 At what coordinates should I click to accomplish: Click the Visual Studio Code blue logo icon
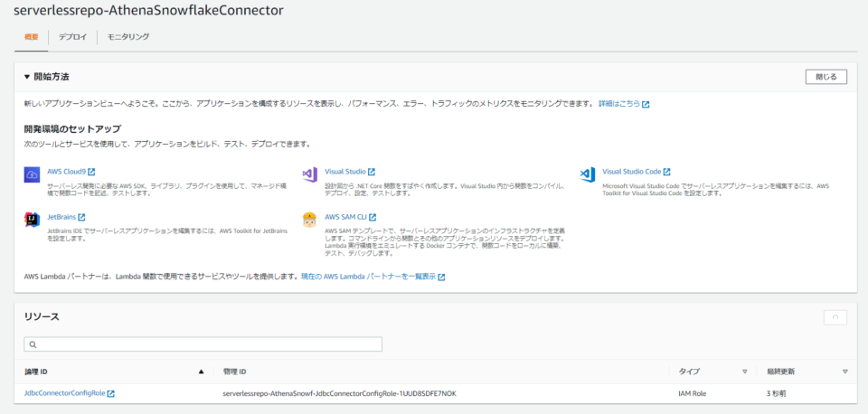587,174
